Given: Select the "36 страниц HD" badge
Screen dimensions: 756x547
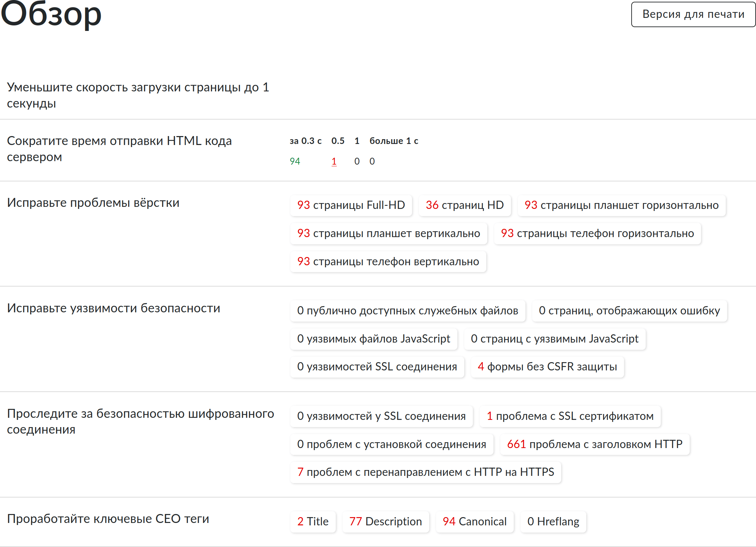Looking at the screenshot, I should [465, 205].
